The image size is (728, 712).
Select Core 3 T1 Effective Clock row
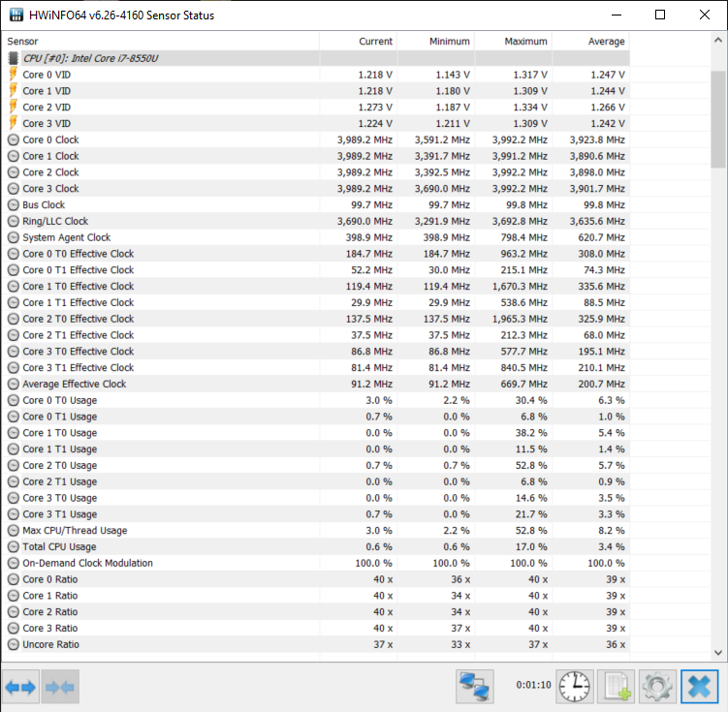pyautogui.click(x=316, y=367)
